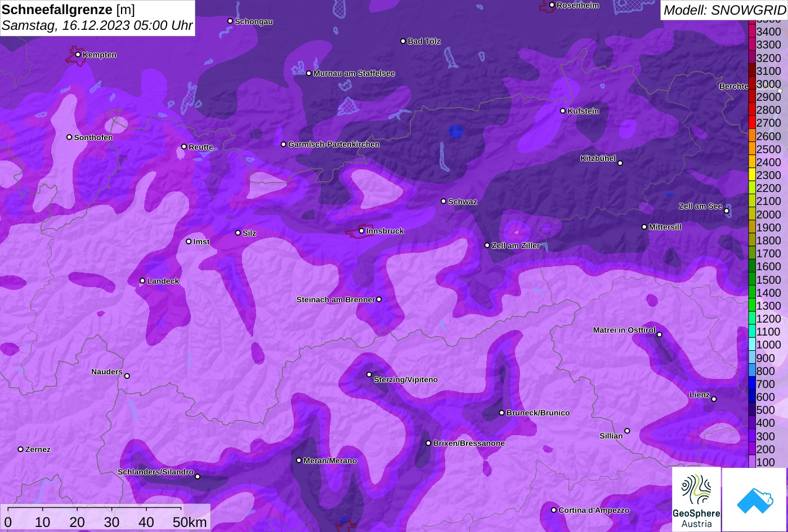
Task: Click the Bruneck/Brunico marker dot
Action: tap(502, 413)
